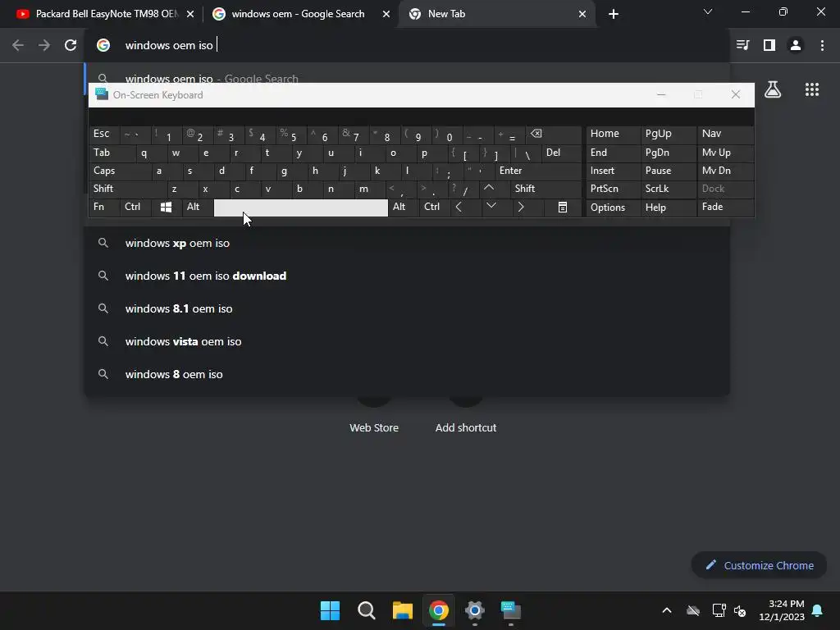Click the PrtScn key on keyboard
This screenshot has width=840, height=630.
click(x=613, y=189)
